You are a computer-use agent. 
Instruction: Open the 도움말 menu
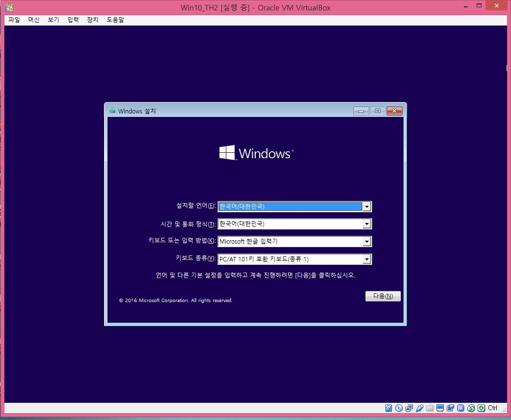pos(115,20)
